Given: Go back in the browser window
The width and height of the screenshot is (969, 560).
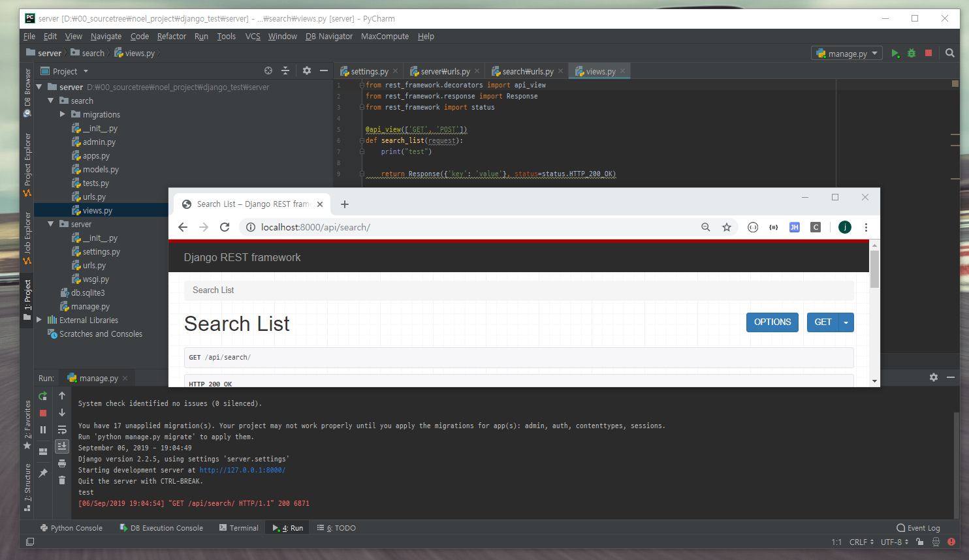Looking at the screenshot, I should 183,227.
